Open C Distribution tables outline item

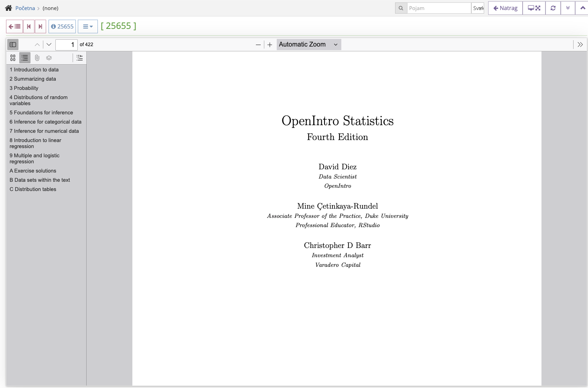[x=33, y=189]
